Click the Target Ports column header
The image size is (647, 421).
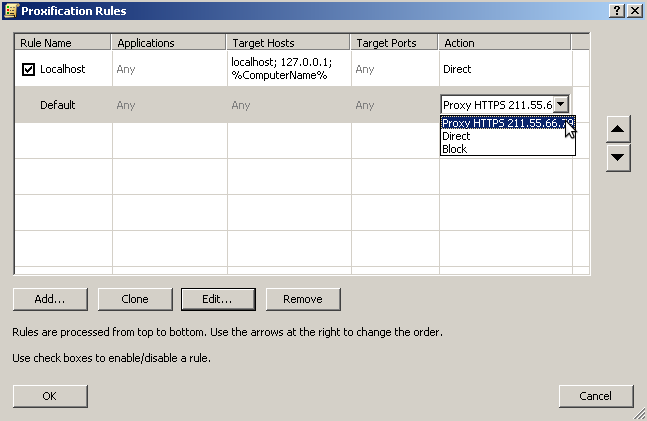click(394, 43)
